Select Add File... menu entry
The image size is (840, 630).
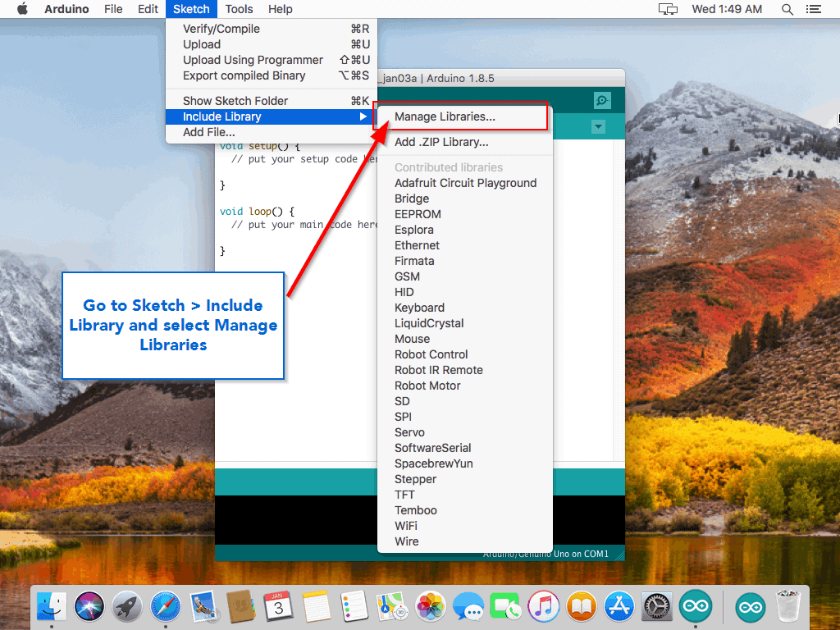point(272,132)
